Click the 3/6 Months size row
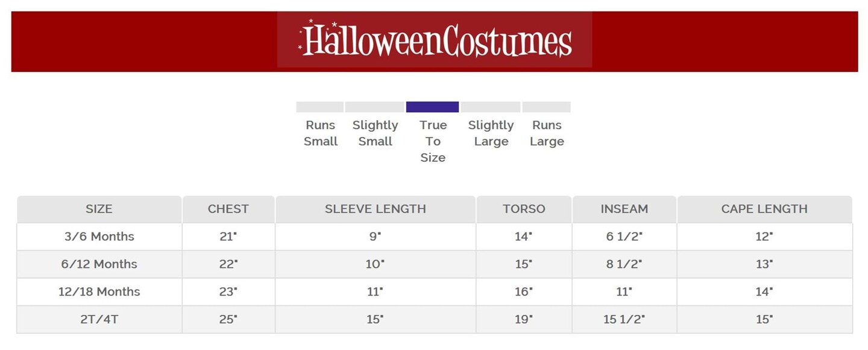 tap(99, 237)
